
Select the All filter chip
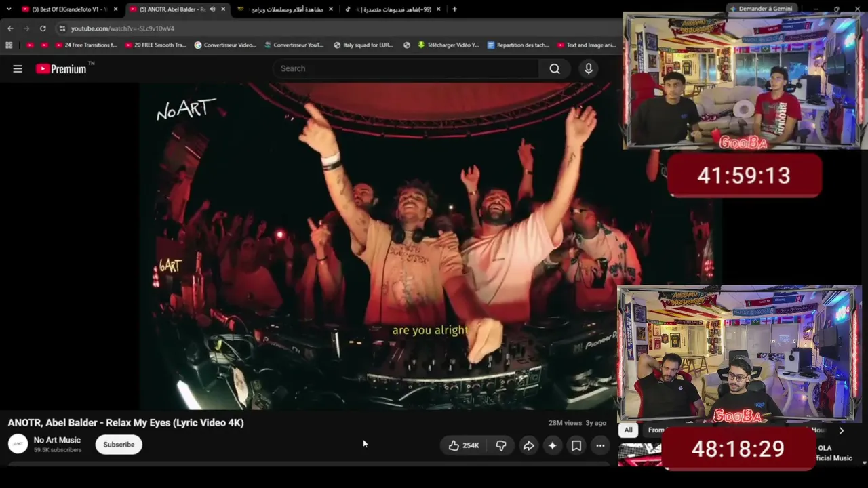pos(629,430)
